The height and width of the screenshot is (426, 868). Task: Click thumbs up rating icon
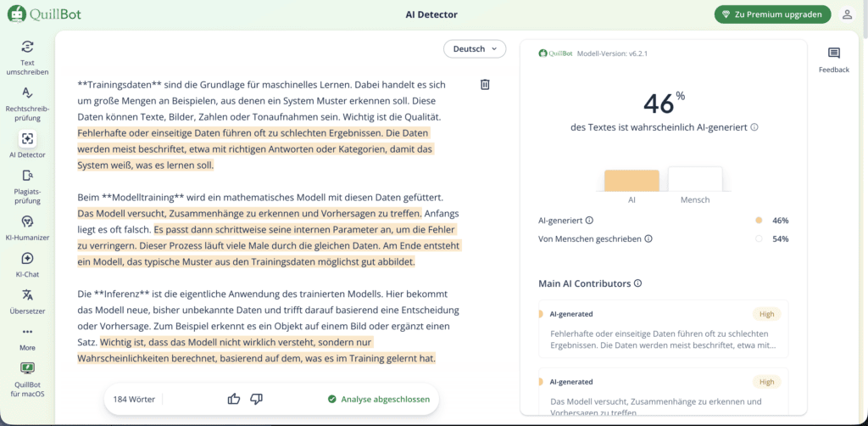pos(234,399)
